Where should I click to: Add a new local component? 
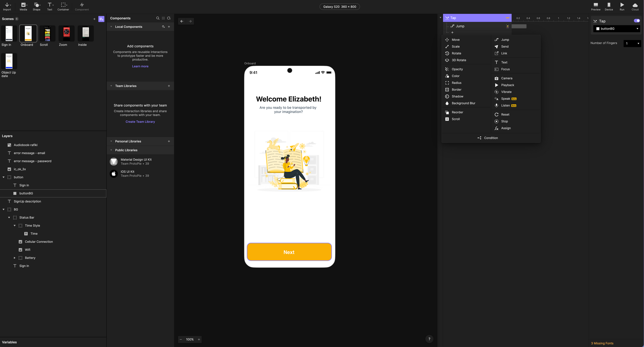tap(169, 27)
